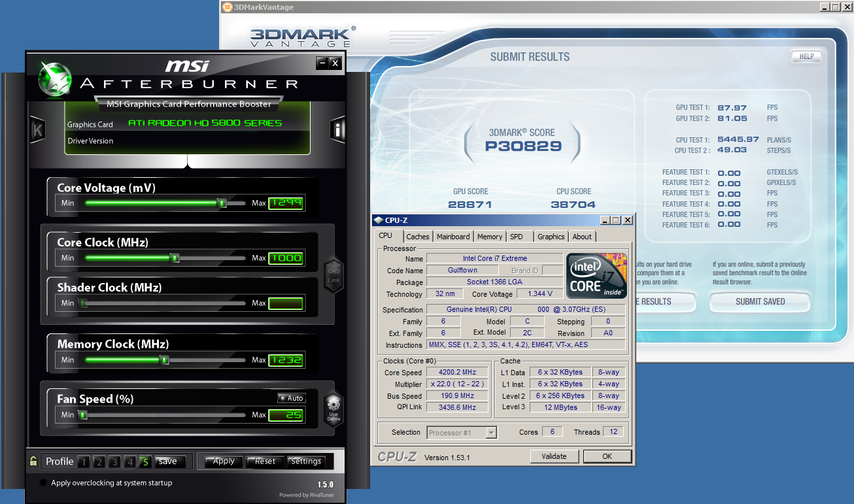The height and width of the screenshot is (504, 854).
Task: Select profile slot 3
Action: (x=114, y=462)
